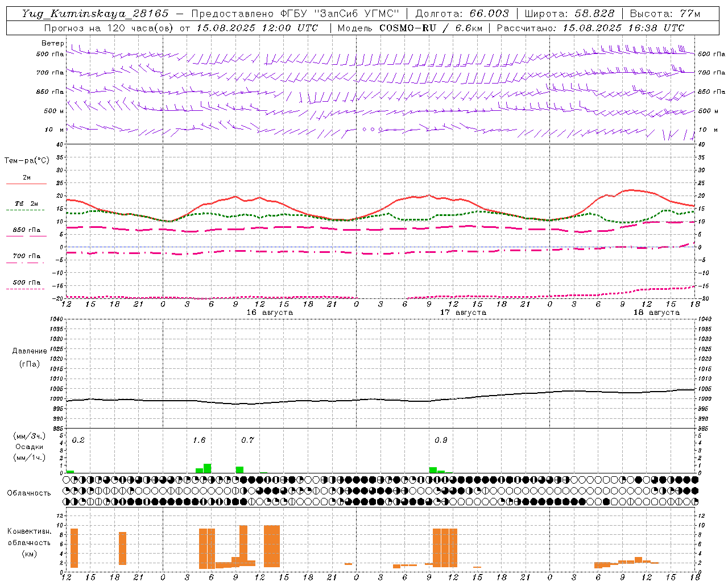Image resolution: width=728 pixels, height=582 pixels.
Task: Click the Td 2м dew point legend entry
Action: [x=27, y=203]
